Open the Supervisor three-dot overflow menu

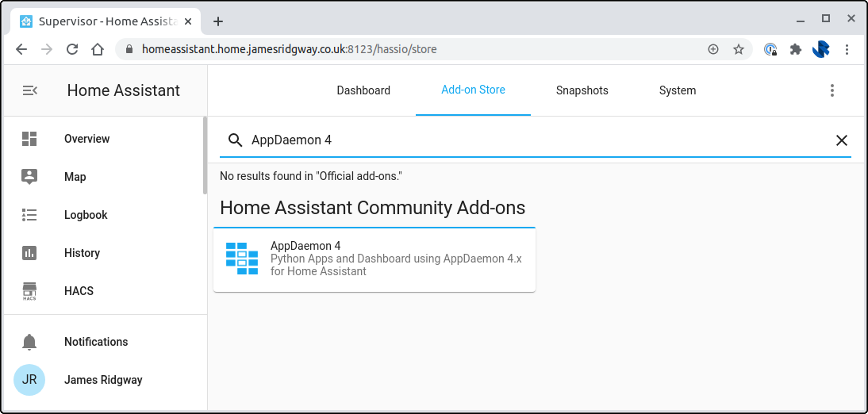[832, 90]
